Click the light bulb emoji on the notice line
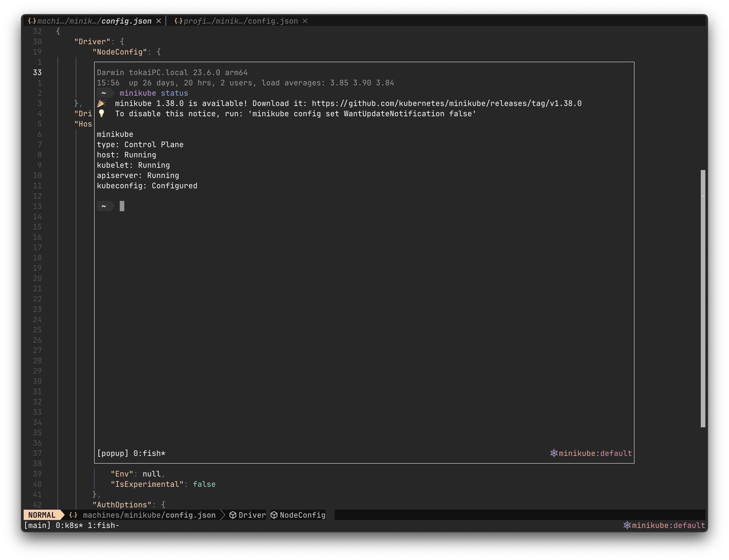The width and height of the screenshot is (729, 560). [101, 114]
